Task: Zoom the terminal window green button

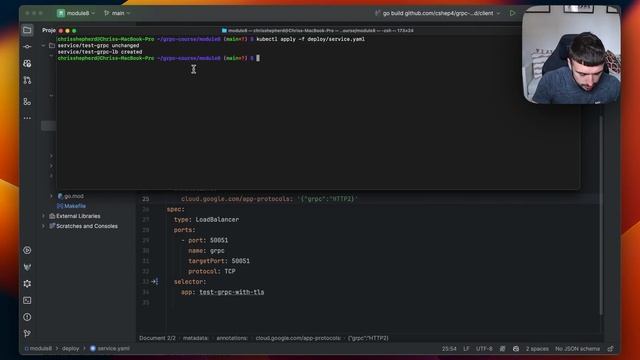Action: (x=74, y=31)
